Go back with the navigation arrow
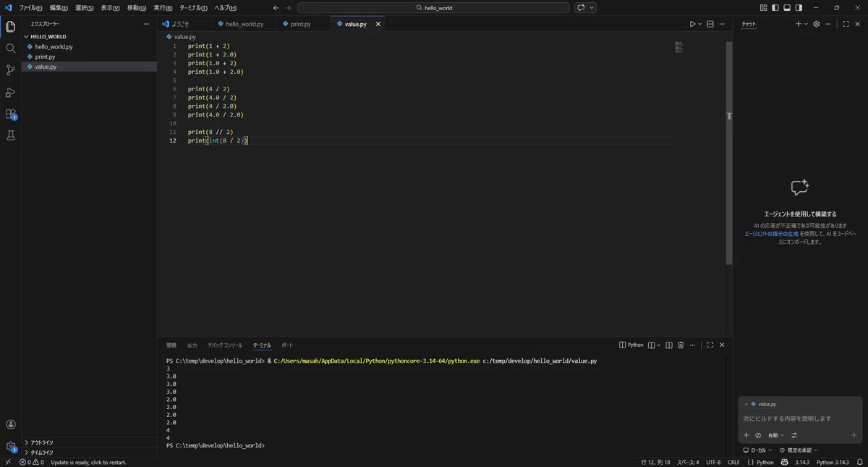The width and height of the screenshot is (868, 467). pyautogui.click(x=276, y=8)
